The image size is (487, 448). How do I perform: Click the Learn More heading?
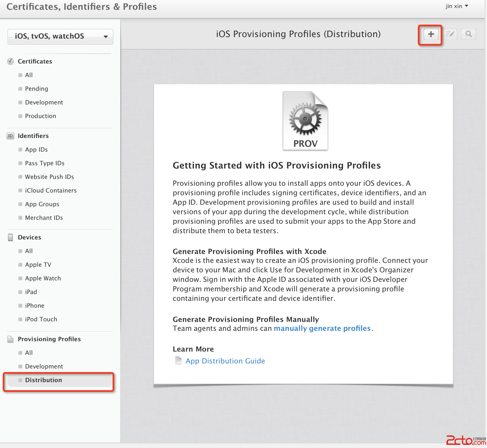pyautogui.click(x=193, y=349)
